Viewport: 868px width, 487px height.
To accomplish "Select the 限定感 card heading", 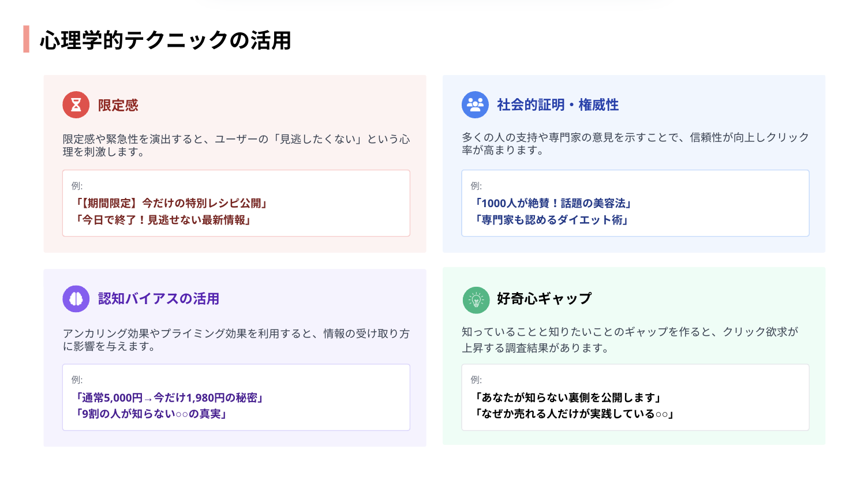I will click(118, 106).
